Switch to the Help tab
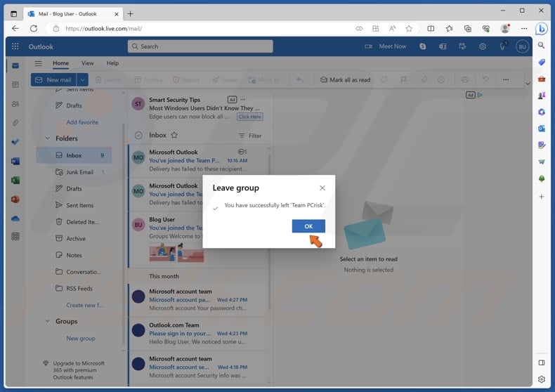555x392 pixels. (x=112, y=63)
